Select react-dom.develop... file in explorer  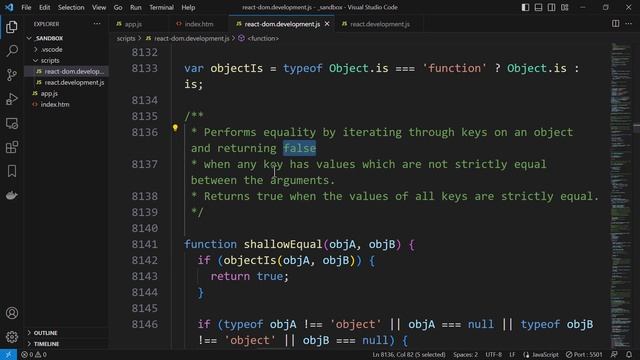(x=67, y=71)
